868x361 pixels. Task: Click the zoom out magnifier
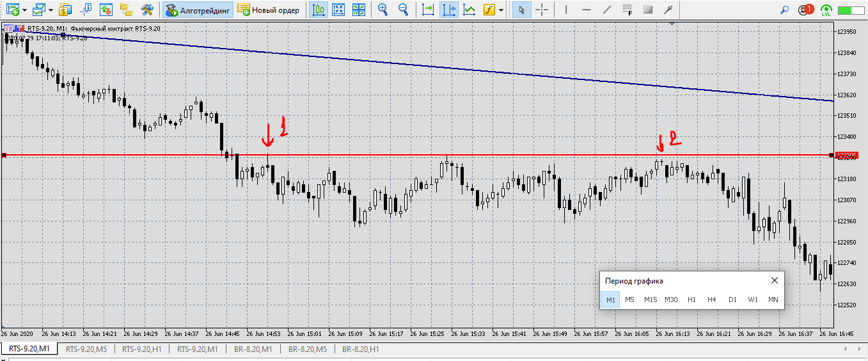pyautogui.click(x=404, y=10)
